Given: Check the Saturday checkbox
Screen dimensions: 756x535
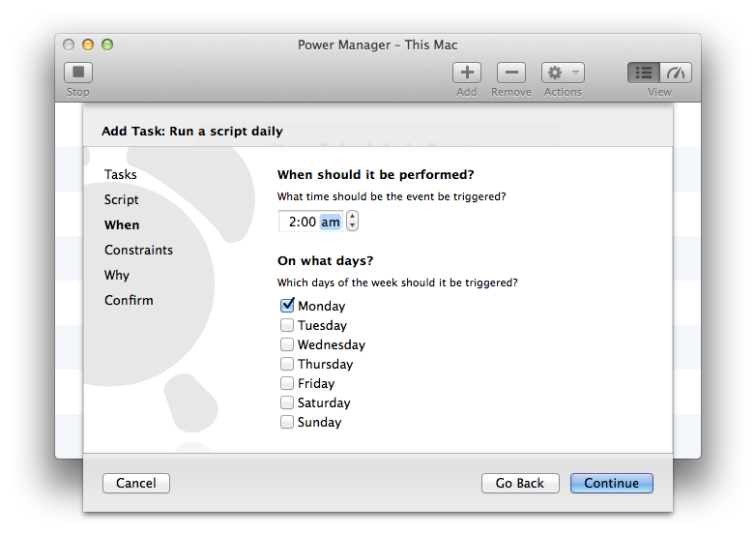Looking at the screenshot, I should 287,402.
